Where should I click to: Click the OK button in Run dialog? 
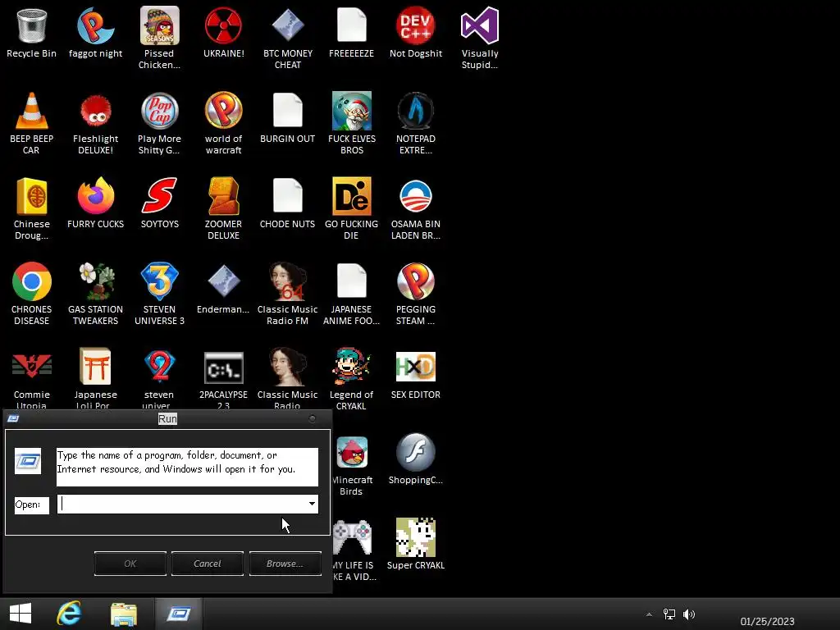pos(130,564)
